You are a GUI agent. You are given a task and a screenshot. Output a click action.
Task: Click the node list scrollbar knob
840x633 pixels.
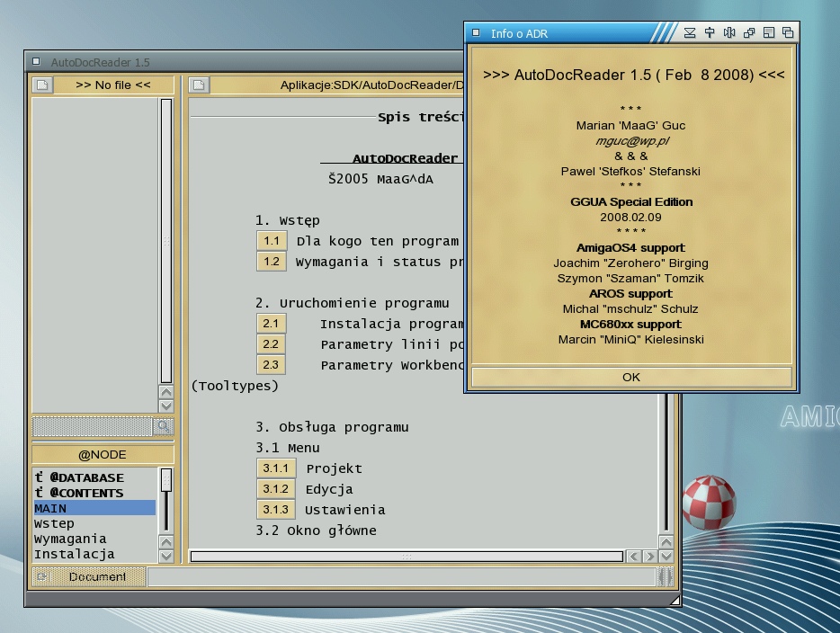[x=166, y=480]
